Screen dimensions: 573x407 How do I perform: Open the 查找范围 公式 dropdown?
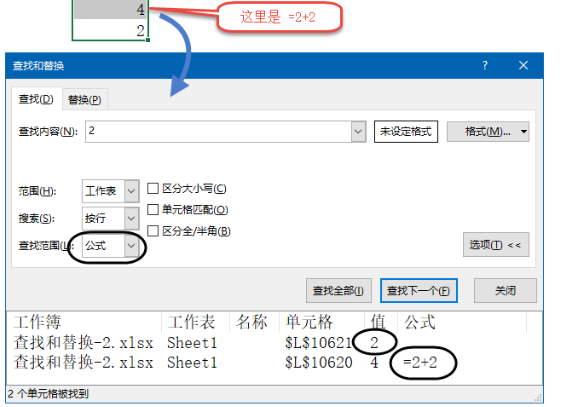110,246
